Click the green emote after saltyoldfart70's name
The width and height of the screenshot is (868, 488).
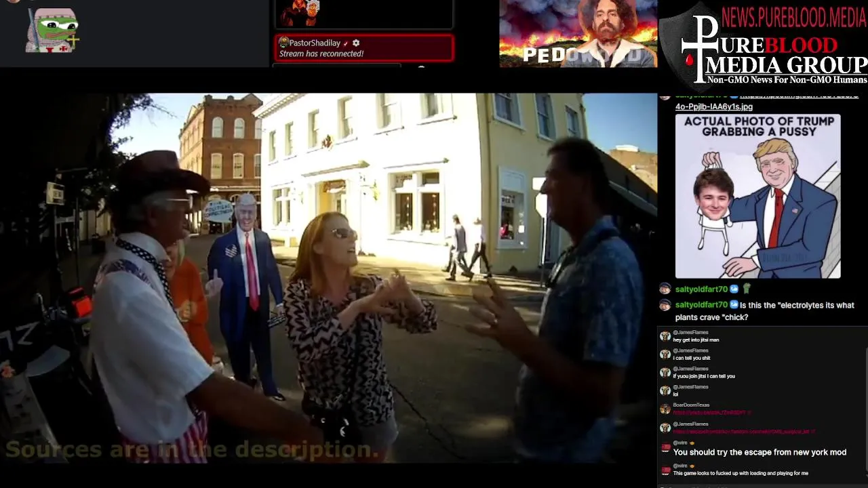[x=747, y=289]
